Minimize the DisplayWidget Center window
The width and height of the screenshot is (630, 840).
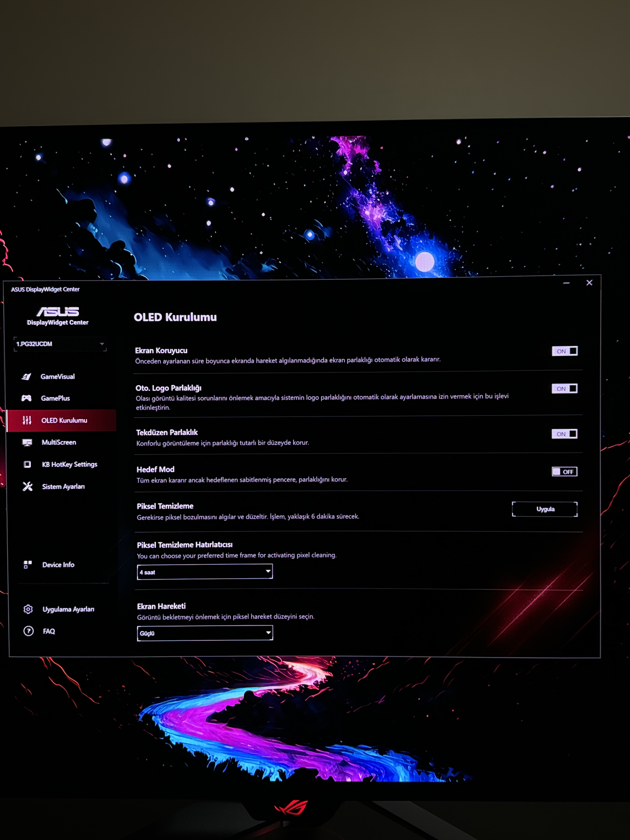[566, 283]
